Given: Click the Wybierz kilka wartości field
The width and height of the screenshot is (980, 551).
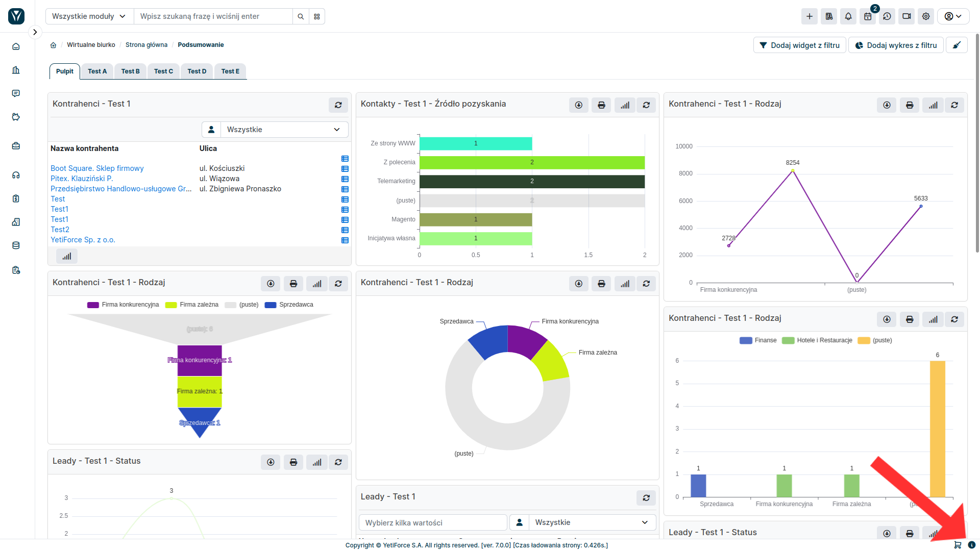Looking at the screenshot, I should [433, 522].
